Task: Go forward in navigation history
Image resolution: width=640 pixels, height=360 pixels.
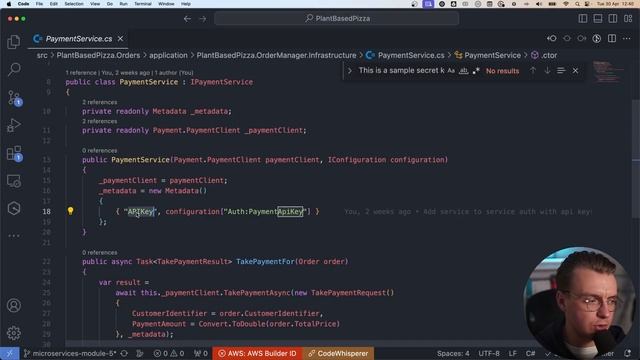Action: coord(202,19)
